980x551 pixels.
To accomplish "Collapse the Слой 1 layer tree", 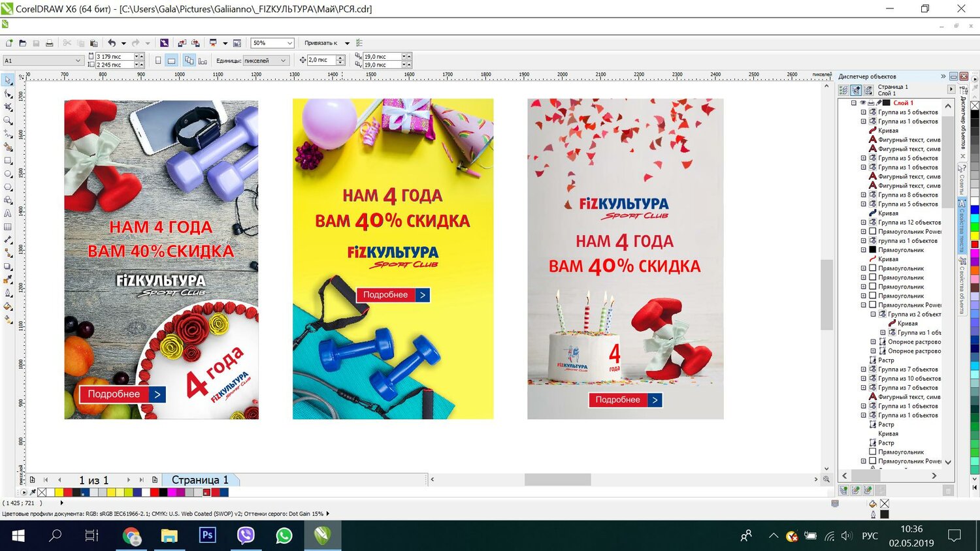I will (x=853, y=102).
